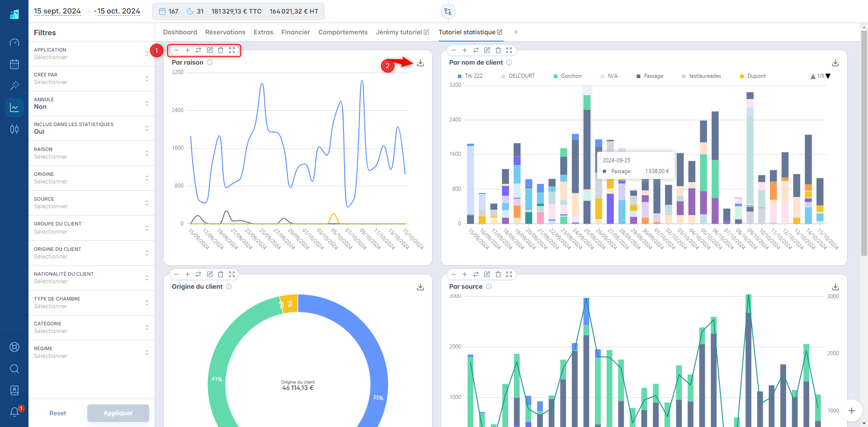
Task: Click the Appliquer button
Action: pyautogui.click(x=118, y=413)
